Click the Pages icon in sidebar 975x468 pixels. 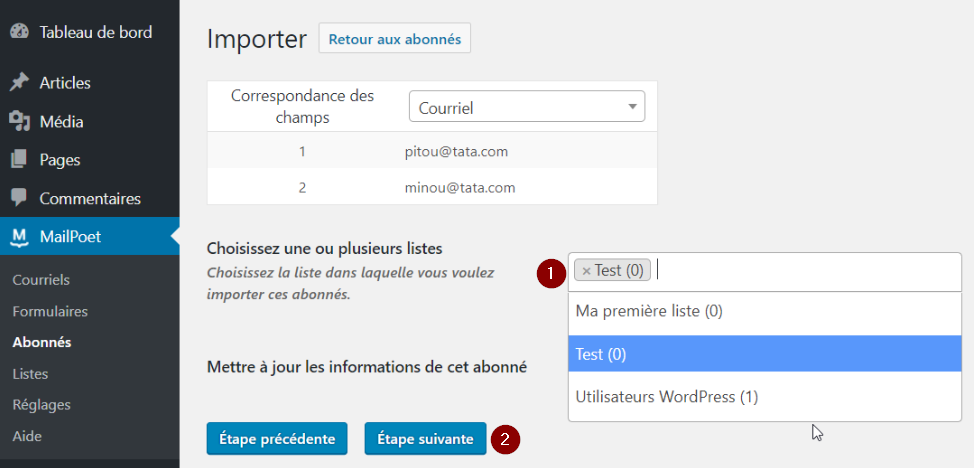click(x=19, y=160)
